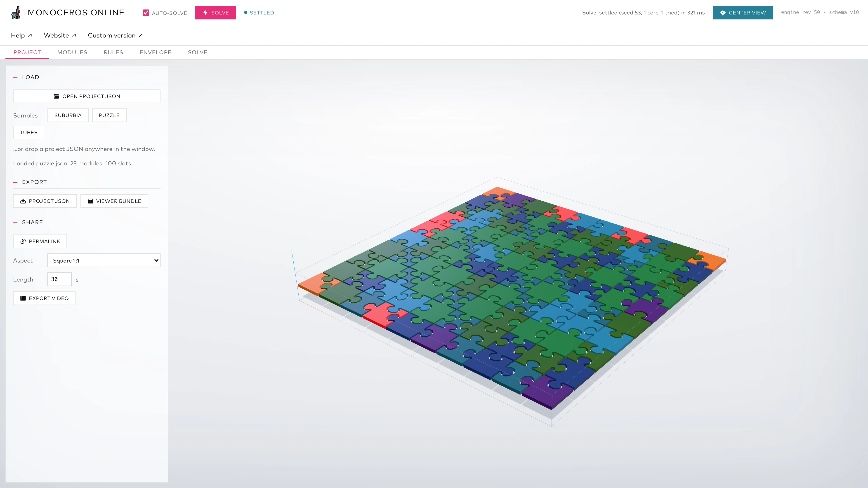868x488 pixels.
Task: Switch to the Modules tab
Action: pos(72,52)
